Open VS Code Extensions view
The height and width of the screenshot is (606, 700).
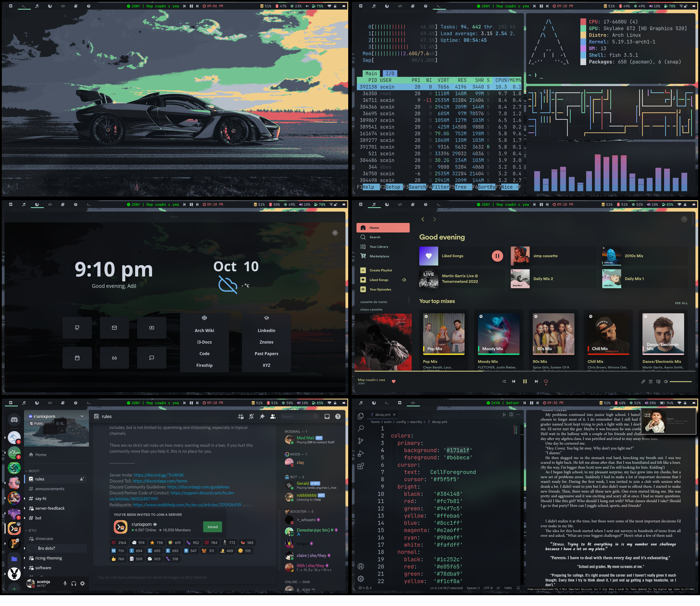pyautogui.click(x=361, y=466)
